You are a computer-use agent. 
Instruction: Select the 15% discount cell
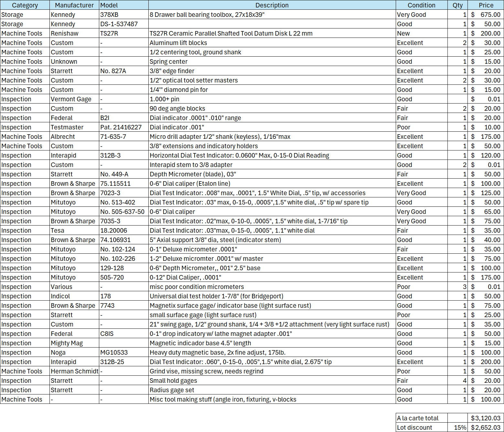click(458, 427)
